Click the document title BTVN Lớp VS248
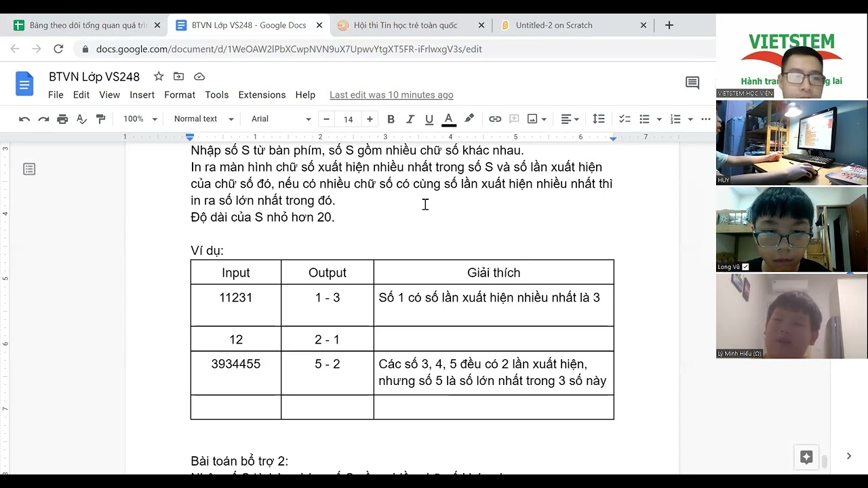The height and width of the screenshot is (488, 868). coord(94,77)
